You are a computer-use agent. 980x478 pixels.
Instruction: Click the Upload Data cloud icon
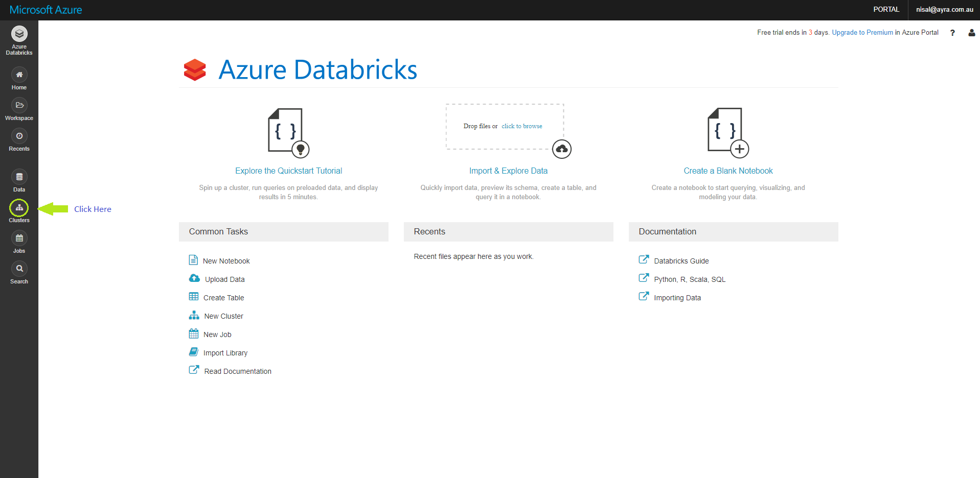[194, 278]
